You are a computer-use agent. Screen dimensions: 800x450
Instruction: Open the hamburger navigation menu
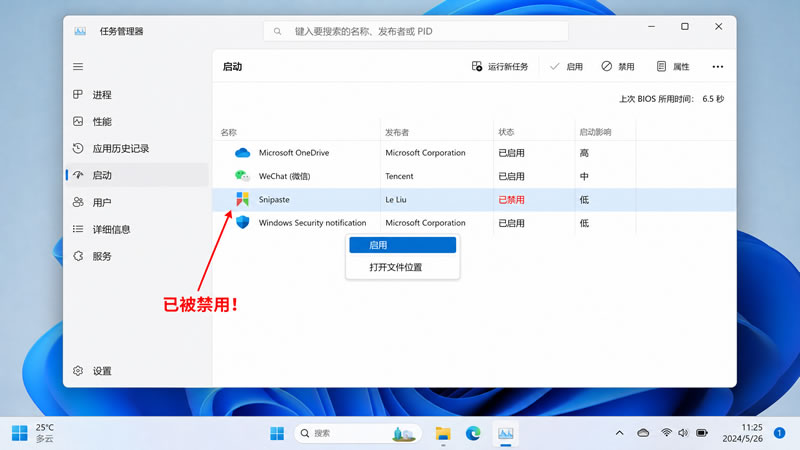coord(78,67)
